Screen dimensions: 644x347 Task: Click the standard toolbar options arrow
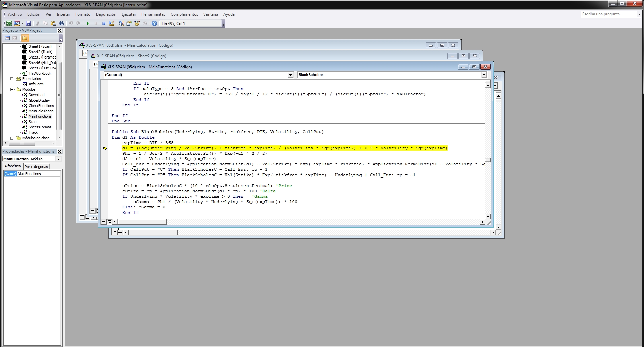click(x=223, y=24)
